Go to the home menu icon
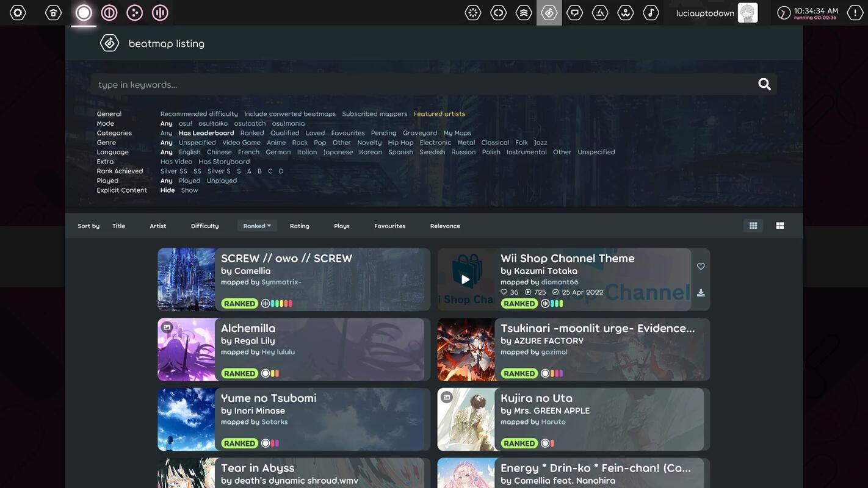The image size is (868, 488). (53, 13)
